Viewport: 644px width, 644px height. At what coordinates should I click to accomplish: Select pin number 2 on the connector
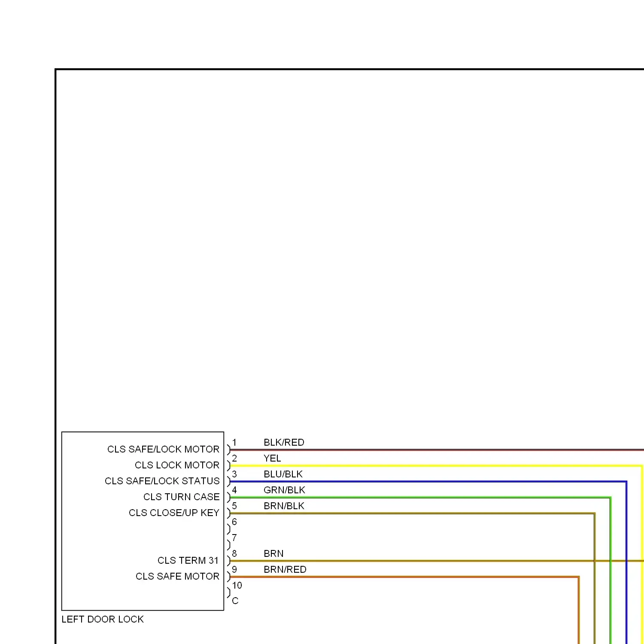pyautogui.click(x=234, y=458)
